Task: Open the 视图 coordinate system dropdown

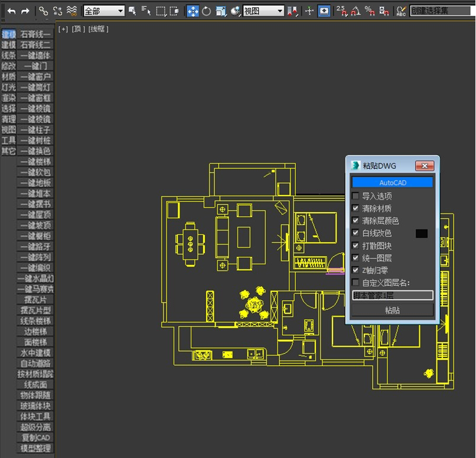Action: 263,11
